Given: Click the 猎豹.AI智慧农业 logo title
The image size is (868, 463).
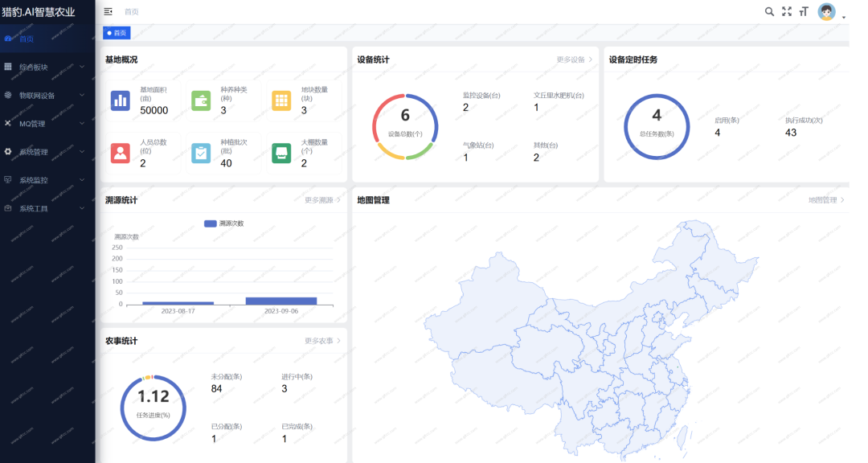Looking at the screenshot, I should point(39,11).
